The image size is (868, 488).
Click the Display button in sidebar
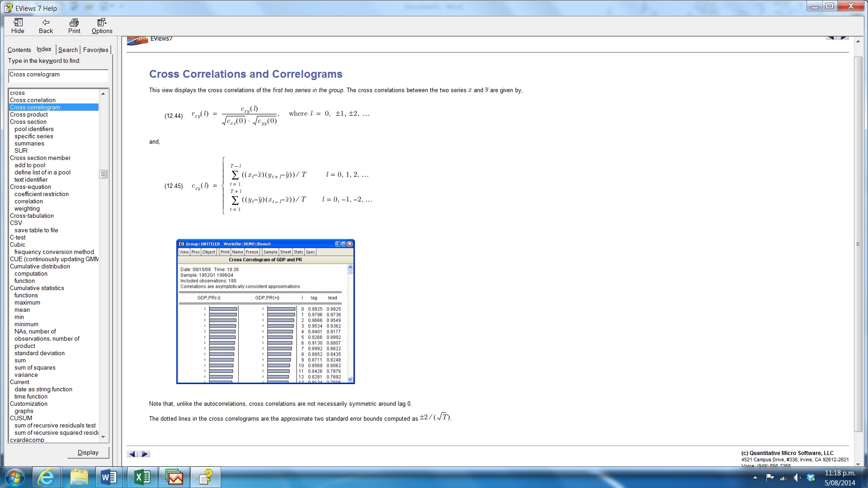click(x=88, y=452)
